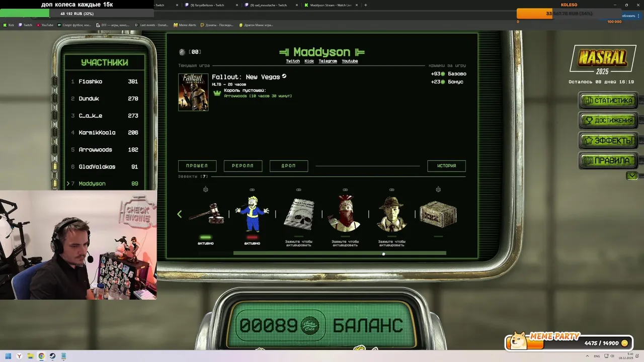Select participant Dunduk
The width and height of the screenshot is (644, 362).
[x=105, y=99]
